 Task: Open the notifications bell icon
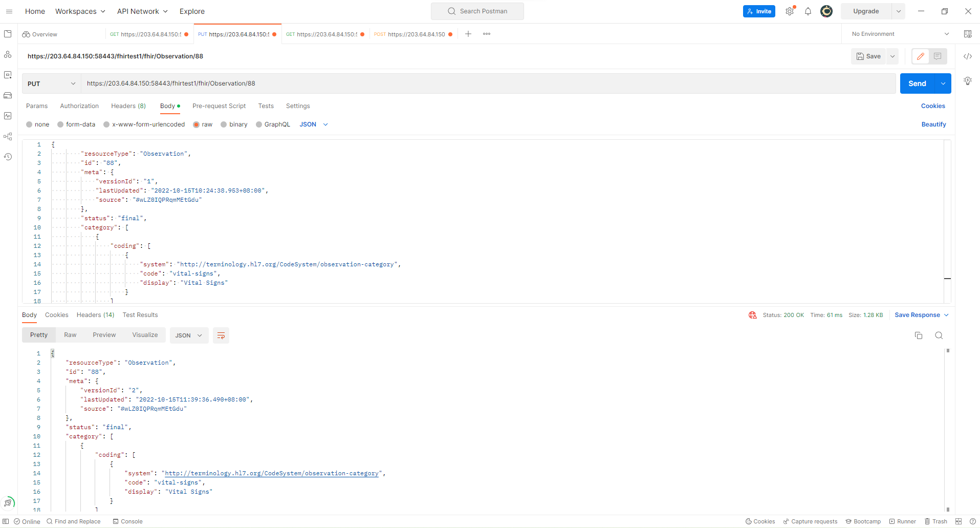click(808, 11)
